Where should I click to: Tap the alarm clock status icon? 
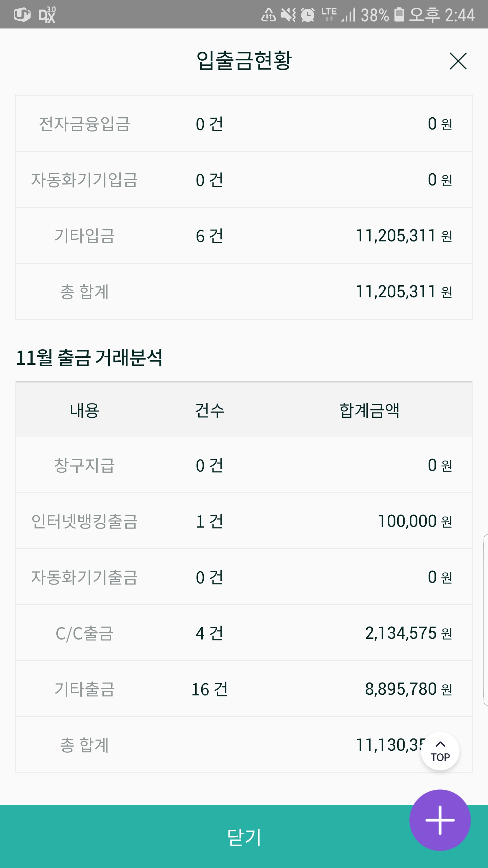coord(308,15)
